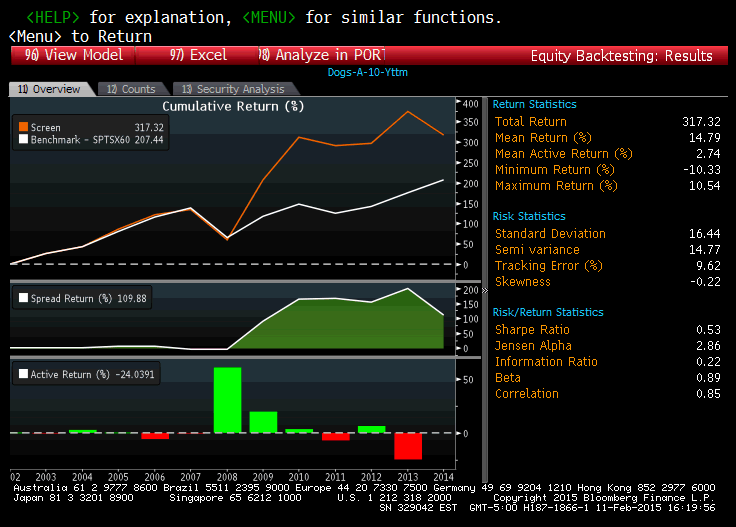Click the Jensen Alpha value 2.86
Image resolution: width=736 pixels, height=527 pixels.
coord(708,345)
